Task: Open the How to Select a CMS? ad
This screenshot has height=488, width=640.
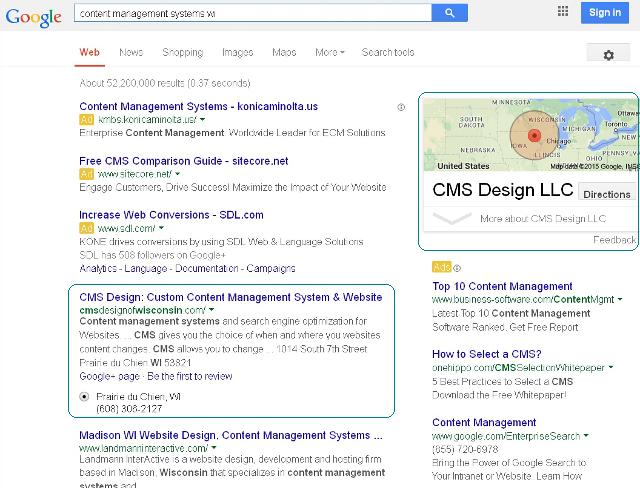Action: point(487,354)
